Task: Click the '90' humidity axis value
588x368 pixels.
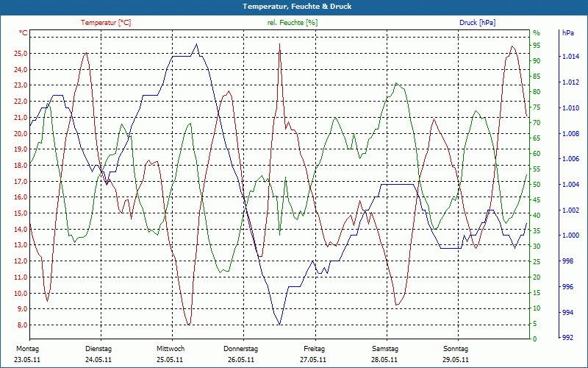Action: coord(537,61)
